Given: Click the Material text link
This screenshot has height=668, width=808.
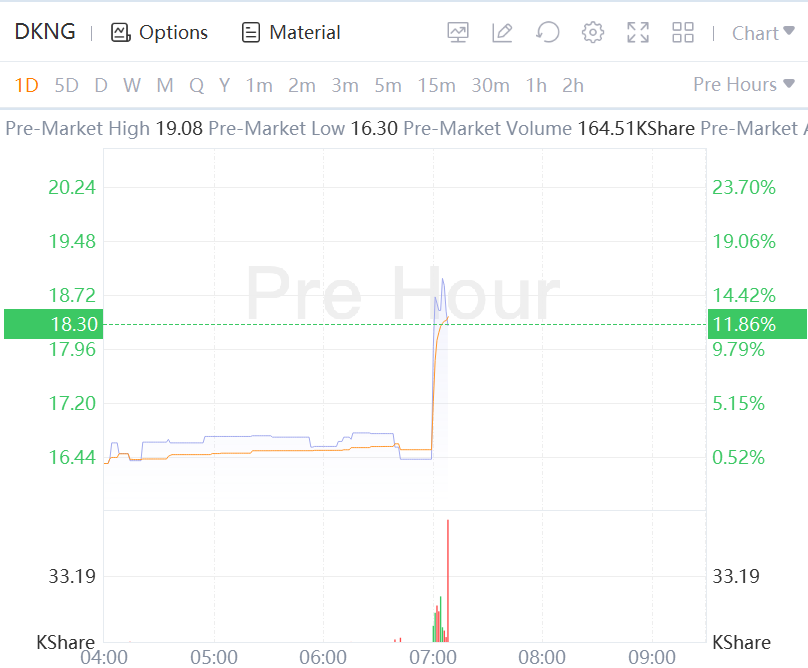Looking at the screenshot, I should tap(305, 33).
